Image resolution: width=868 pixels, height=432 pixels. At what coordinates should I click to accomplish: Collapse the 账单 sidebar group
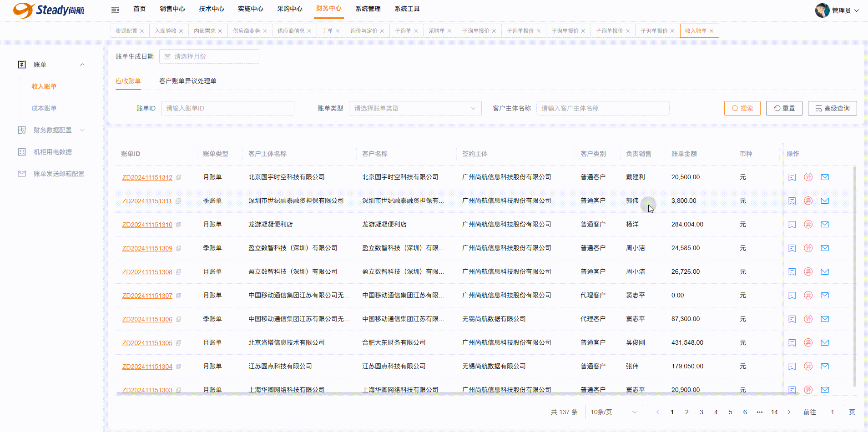(x=82, y=65)
